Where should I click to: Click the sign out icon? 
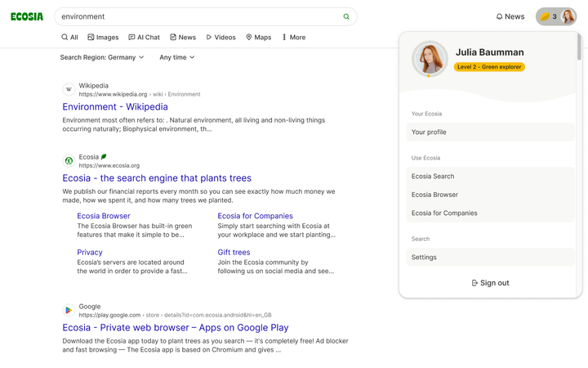474,283
